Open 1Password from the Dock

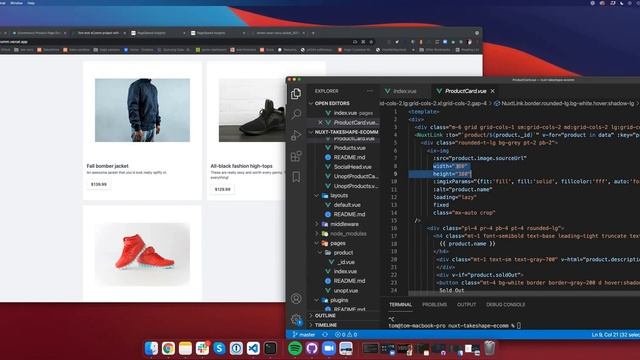tap(236, 349)
